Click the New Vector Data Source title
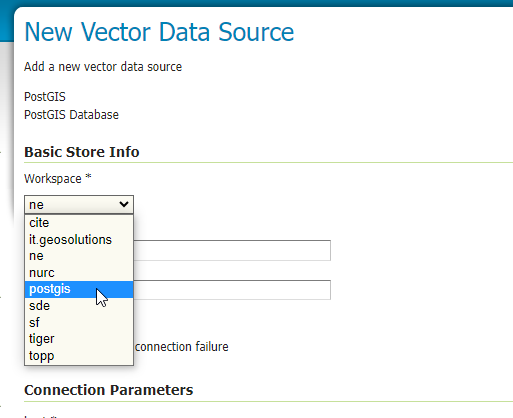 tap(159, 32)
